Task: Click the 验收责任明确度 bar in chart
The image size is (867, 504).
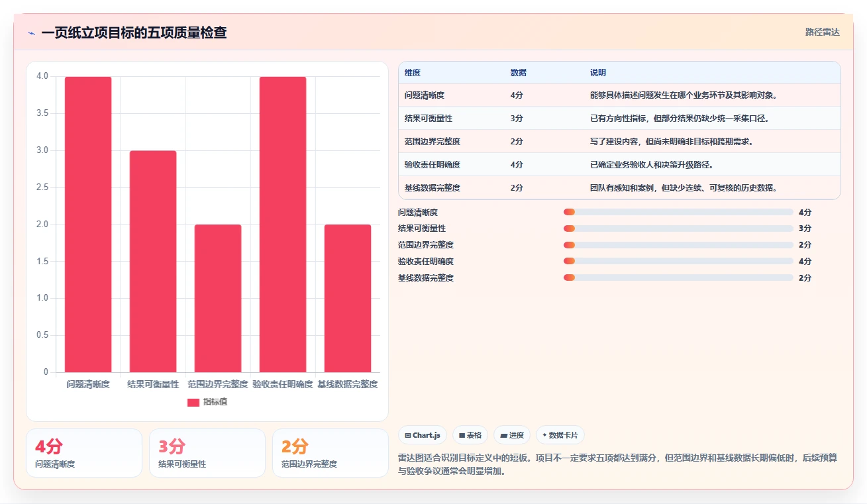Action: [x=283, y=225]
